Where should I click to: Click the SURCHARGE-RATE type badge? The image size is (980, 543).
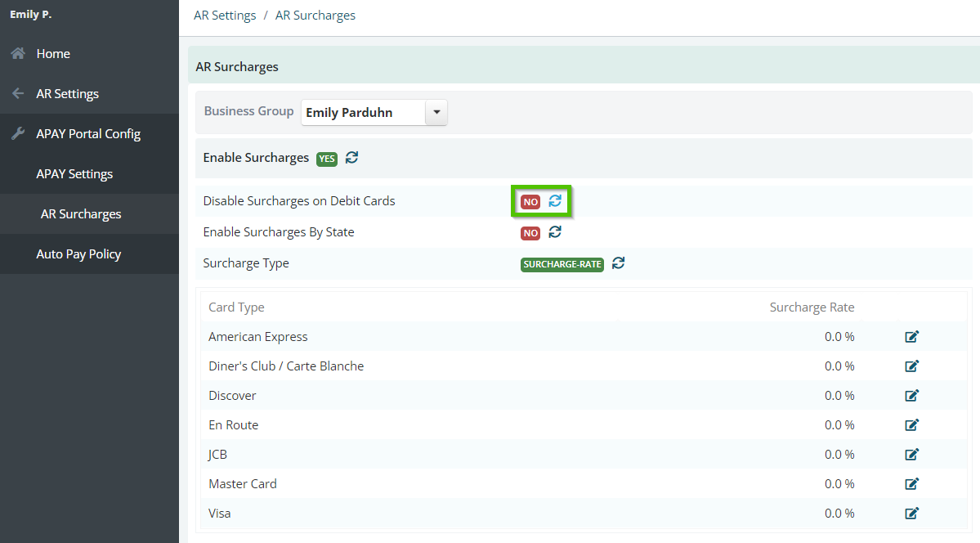562,265
